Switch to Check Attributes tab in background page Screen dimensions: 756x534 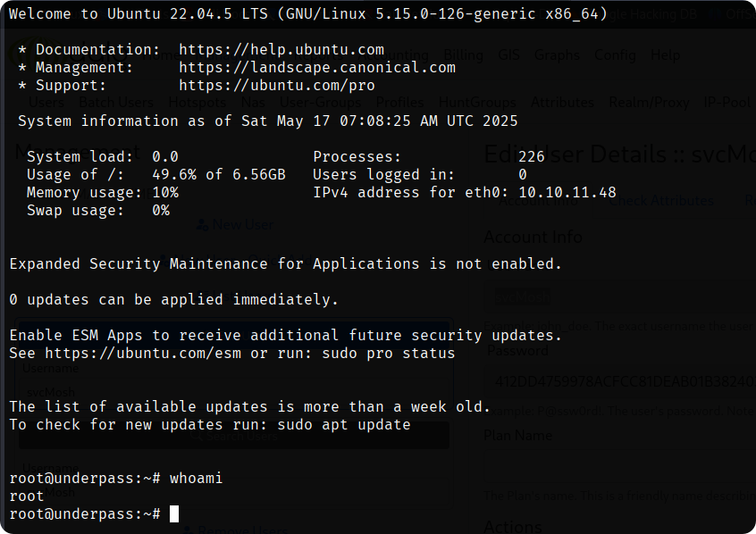[660, 201]
